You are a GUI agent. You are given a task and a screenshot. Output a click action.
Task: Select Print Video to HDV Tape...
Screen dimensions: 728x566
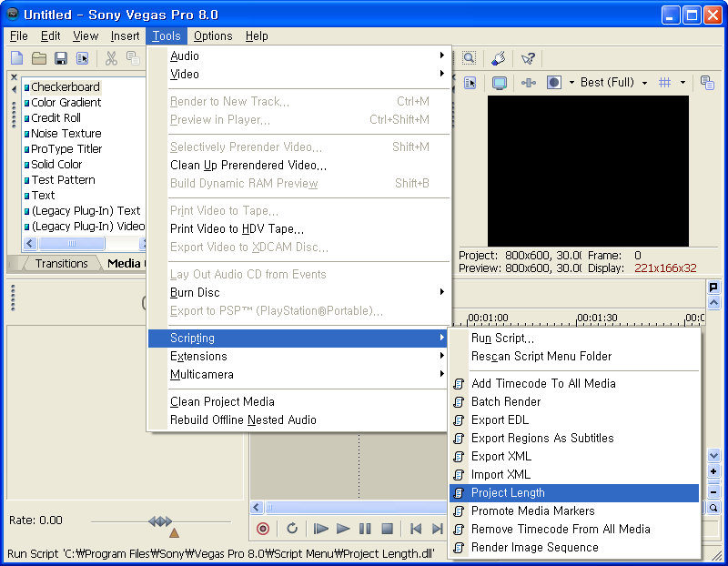298,229
